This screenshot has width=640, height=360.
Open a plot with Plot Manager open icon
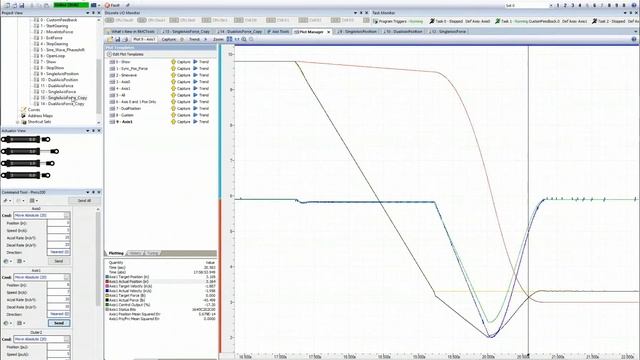pos(110,39)
